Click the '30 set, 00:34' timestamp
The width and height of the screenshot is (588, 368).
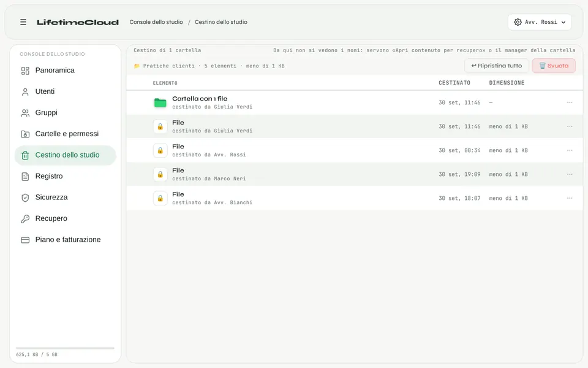point(459,151)
